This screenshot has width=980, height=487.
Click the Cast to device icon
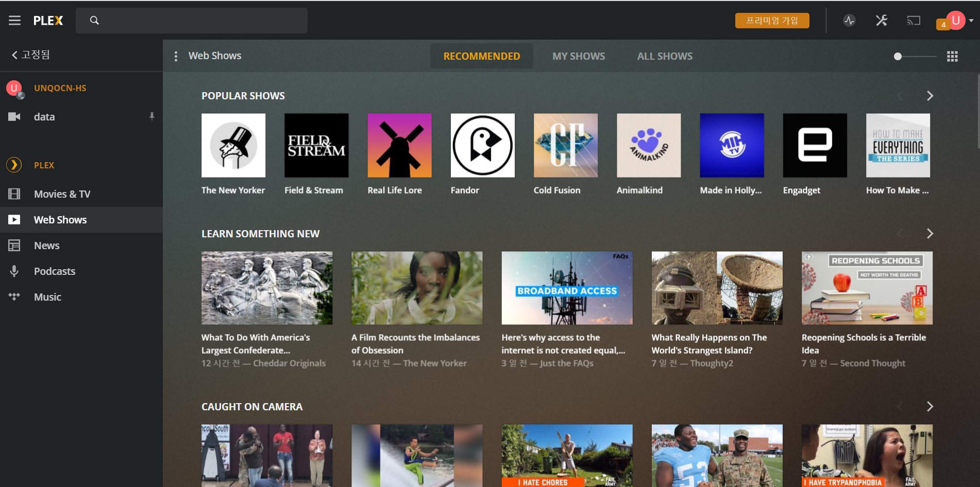pos(914,21)
